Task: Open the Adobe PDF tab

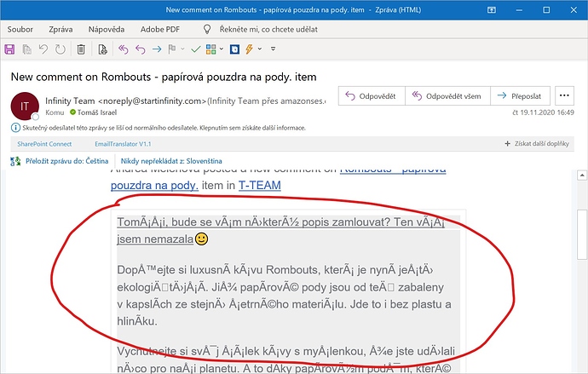Action: pyautogui.click(x=160, y=29)
